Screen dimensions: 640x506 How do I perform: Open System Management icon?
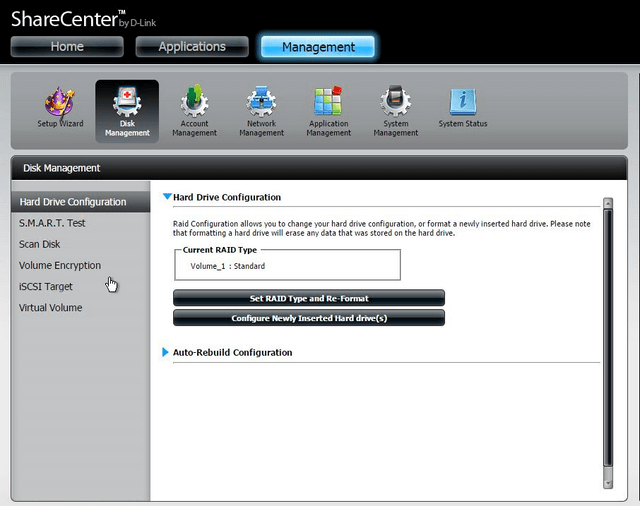pos(395,104)
